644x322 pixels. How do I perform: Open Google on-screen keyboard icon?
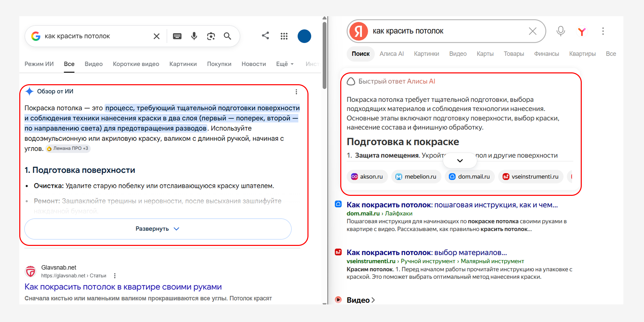[x=177, y=36]
